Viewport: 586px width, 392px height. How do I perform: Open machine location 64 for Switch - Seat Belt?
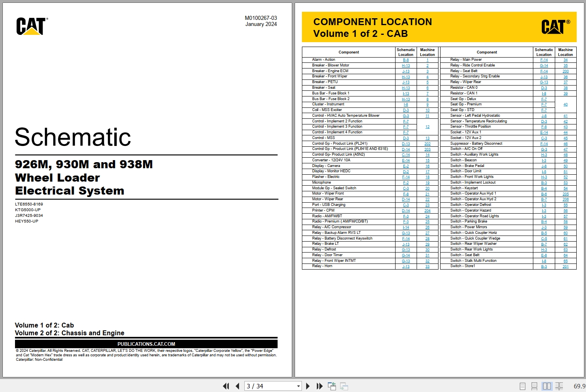[565, 255]
